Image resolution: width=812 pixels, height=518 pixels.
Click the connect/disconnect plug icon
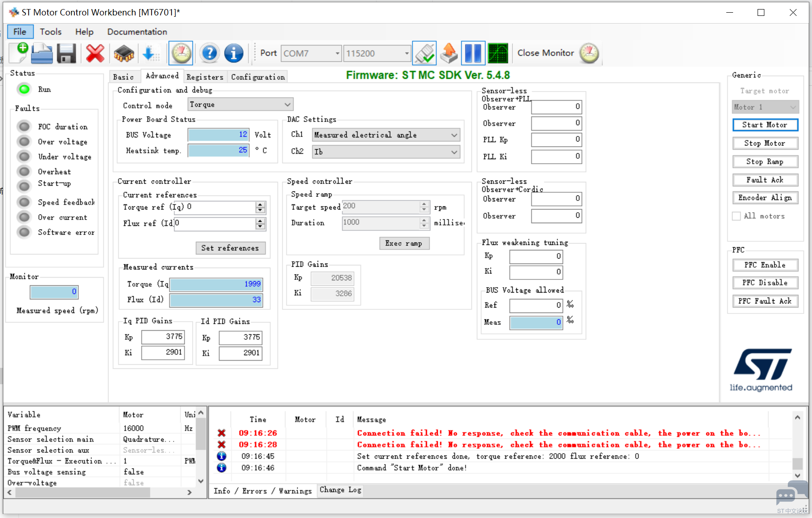[425, 53]
